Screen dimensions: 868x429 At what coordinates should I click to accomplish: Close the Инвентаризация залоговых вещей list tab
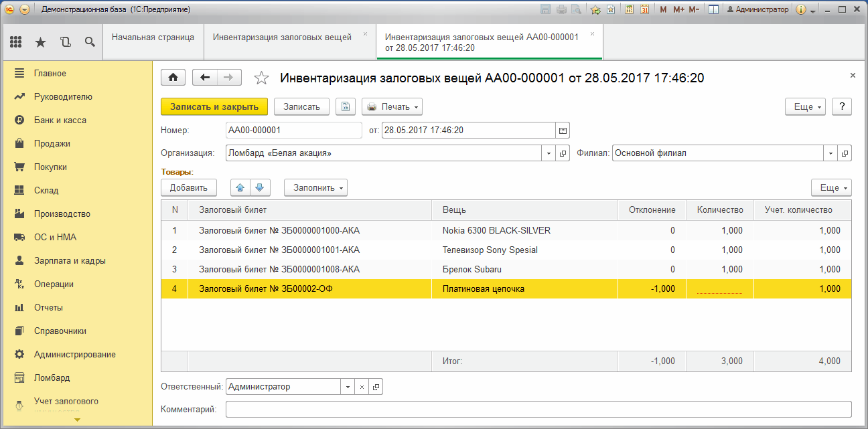coord(365,33)
